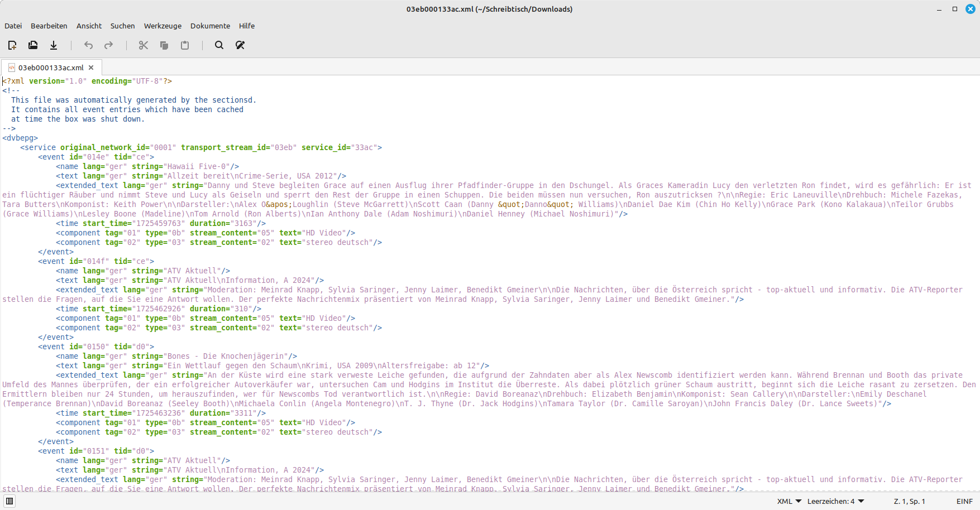Screen dimensions: 980x510
Task: Open the Werkzeuge menu
Action: tap(162, 26)
